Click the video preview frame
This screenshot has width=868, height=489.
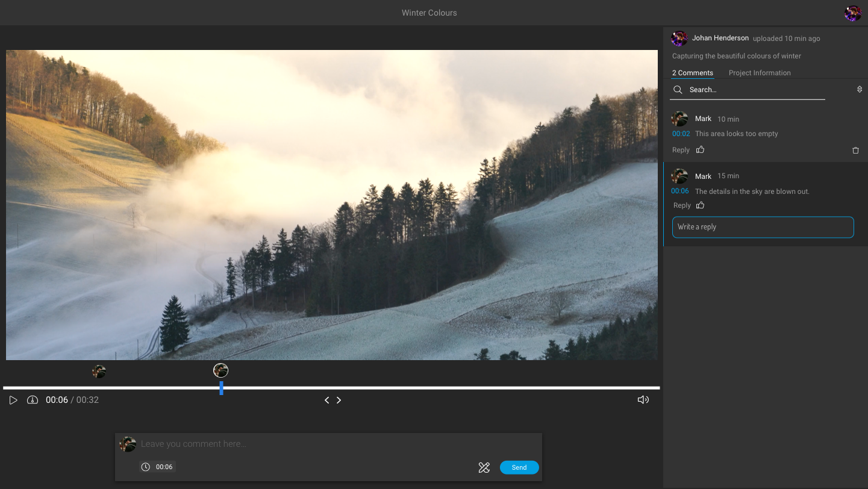click(x=332, y=205)
